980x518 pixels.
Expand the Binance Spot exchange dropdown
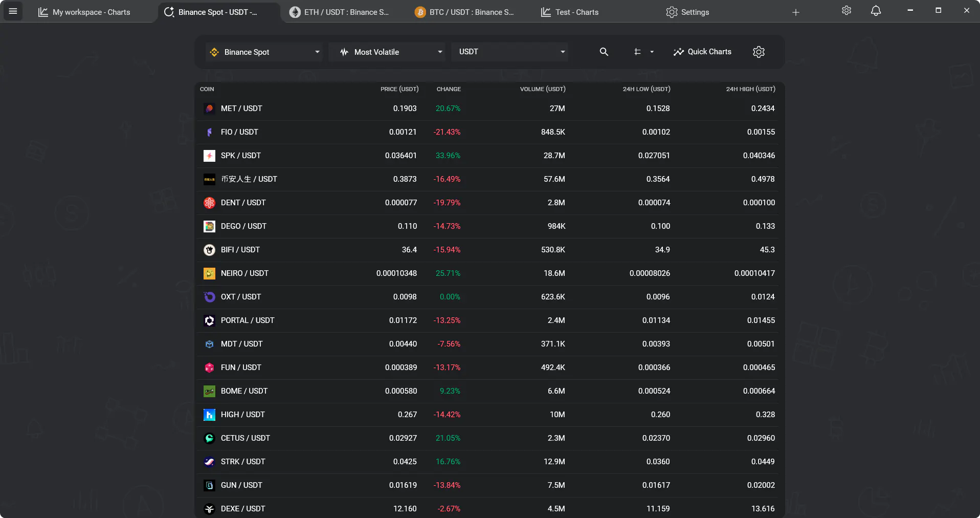pos(264,52)
